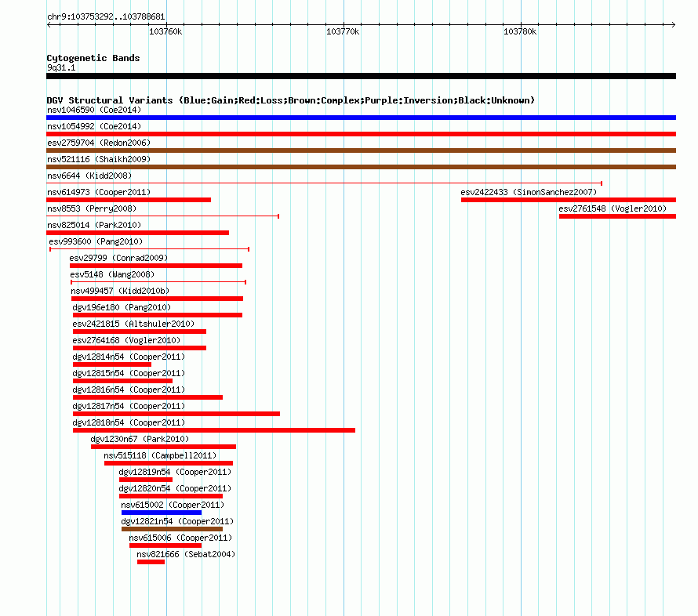Click the thin nsv6644 Kidd2008 variant line
Image resolution: width=698 pixels, height=616 pixels.
point(325,183)
